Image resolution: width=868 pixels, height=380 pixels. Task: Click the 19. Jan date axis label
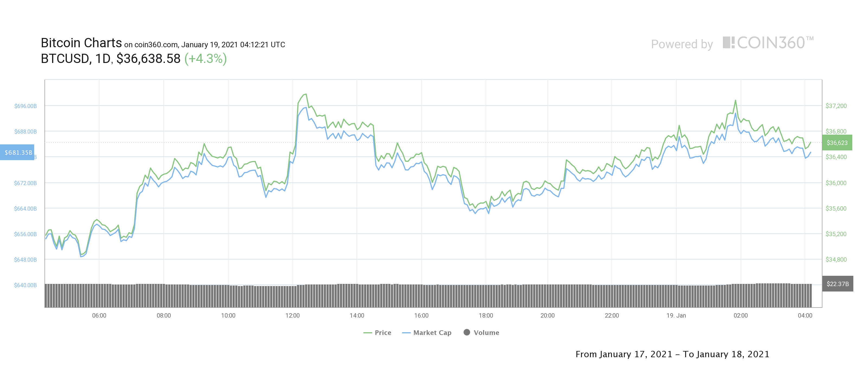click(676, 316)
